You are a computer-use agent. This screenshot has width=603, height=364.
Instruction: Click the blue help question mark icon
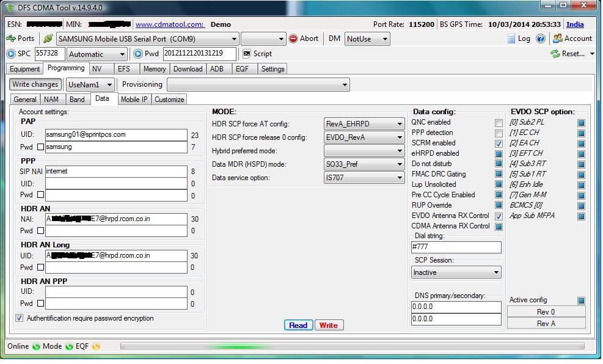click(541, 38)
